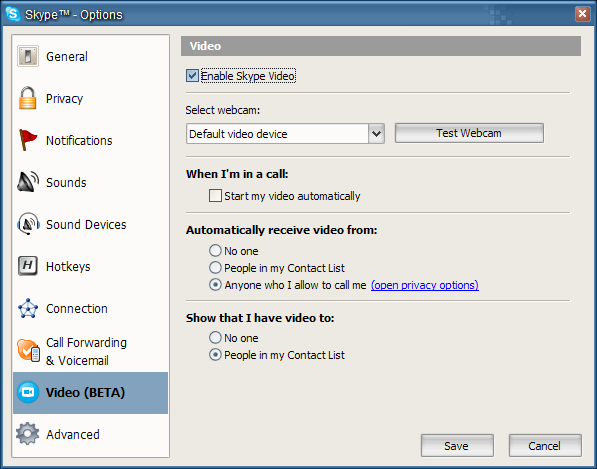Select the Hotkeys H key icon
Image resolution: width=597 pixels, height=469 pixels.
pos(28,266)
